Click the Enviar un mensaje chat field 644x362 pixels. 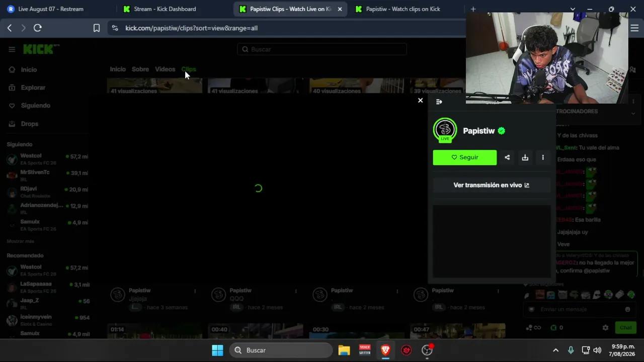[x=580, y=309]
